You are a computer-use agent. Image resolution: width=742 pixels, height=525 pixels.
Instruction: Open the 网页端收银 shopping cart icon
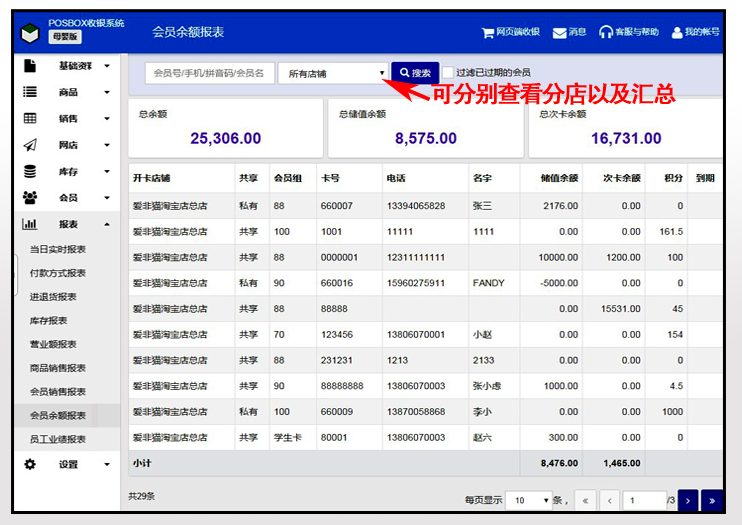point(488,32)
